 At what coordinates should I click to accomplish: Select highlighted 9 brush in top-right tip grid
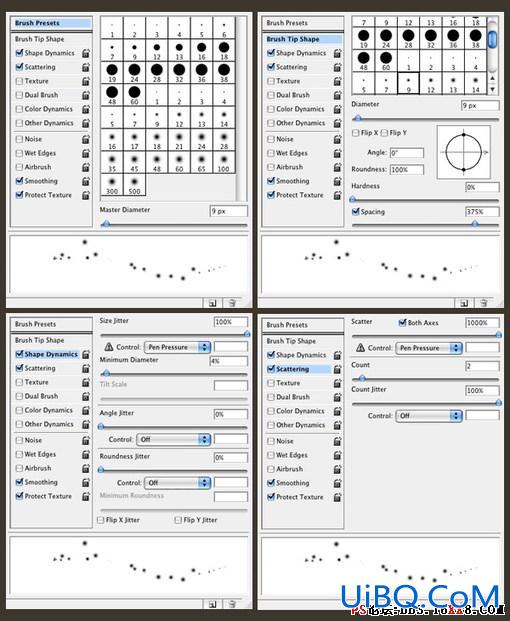pyautogui.click(x=408, y=83)
